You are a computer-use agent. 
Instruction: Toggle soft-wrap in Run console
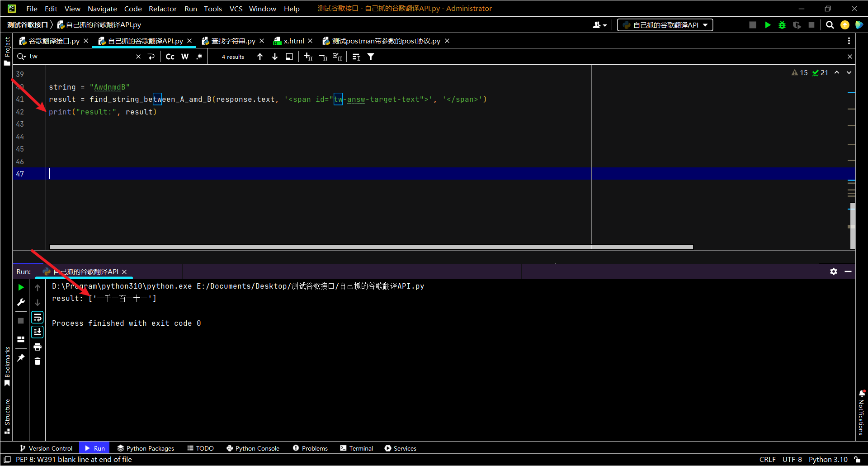(x=38, y=317)
